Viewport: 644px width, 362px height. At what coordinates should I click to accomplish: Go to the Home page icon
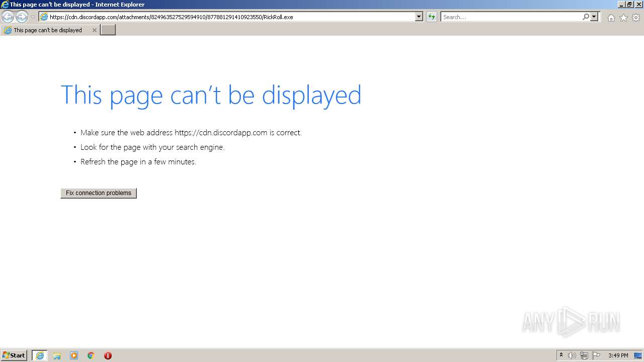point(611,18)
